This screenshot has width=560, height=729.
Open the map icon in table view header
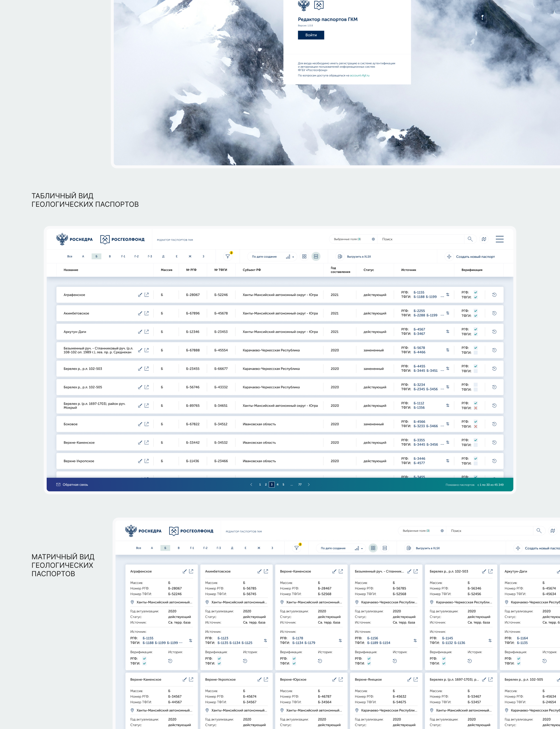(x=484, y=239)
